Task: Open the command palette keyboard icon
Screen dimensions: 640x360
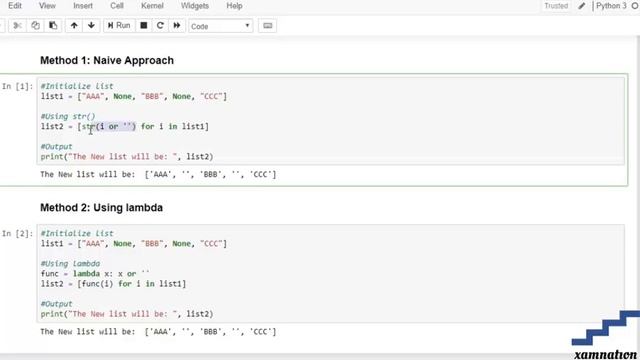Action: point(268,26)
